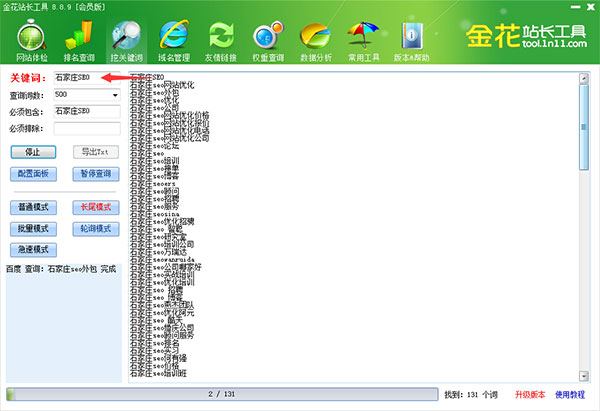Open the 网站体检 radar icon
The image size is (600, 411).
(31, 36)
